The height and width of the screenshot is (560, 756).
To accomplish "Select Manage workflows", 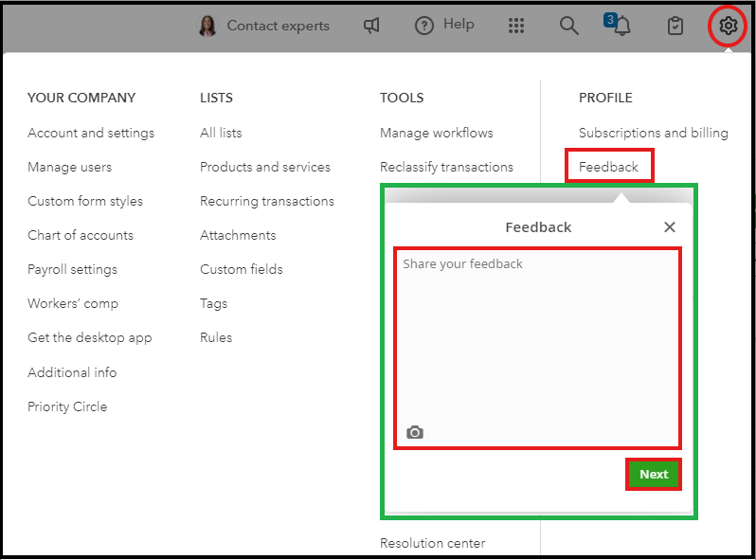I will pos(437,133).
